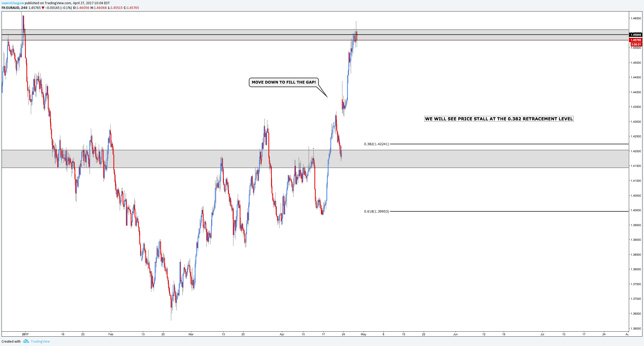Click the 'published on TradingView.com' header text

click(48, 3)
